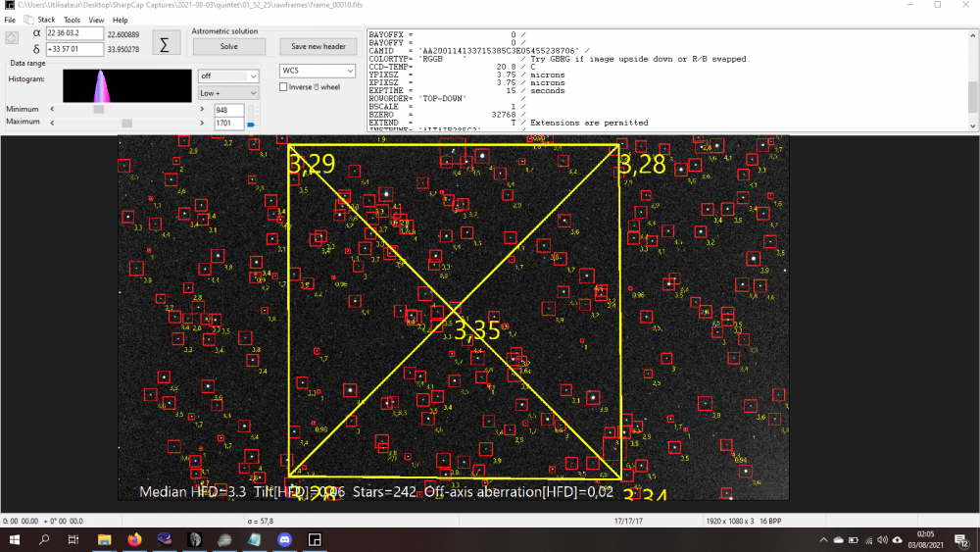The width and height of the screenshot is (980, 552).
Task: Open the 'Low +' dropdown
Action: [228, 93]
